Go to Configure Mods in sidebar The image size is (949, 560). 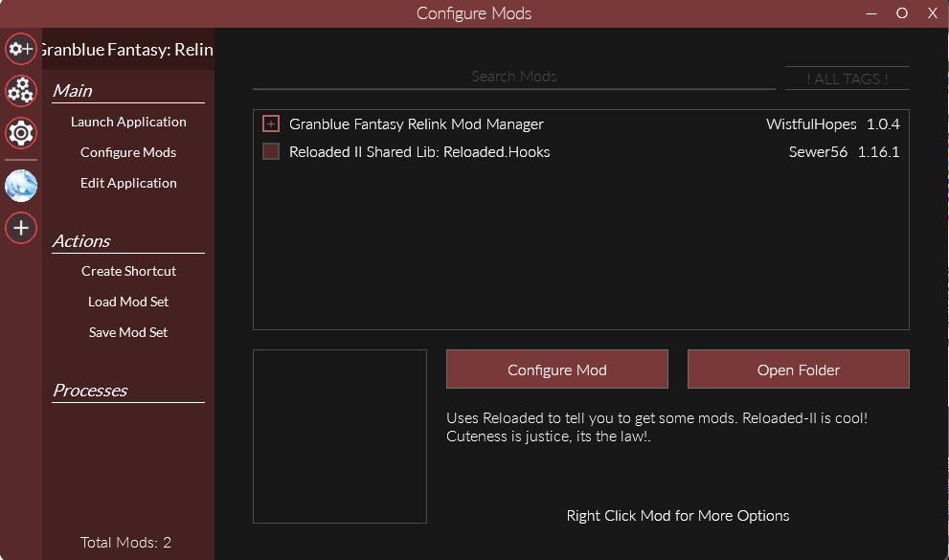[128, 152]
